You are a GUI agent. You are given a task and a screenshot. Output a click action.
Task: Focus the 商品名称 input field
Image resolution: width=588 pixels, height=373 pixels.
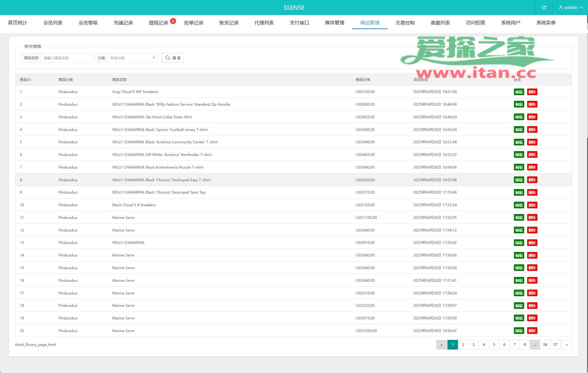(66, 58)
